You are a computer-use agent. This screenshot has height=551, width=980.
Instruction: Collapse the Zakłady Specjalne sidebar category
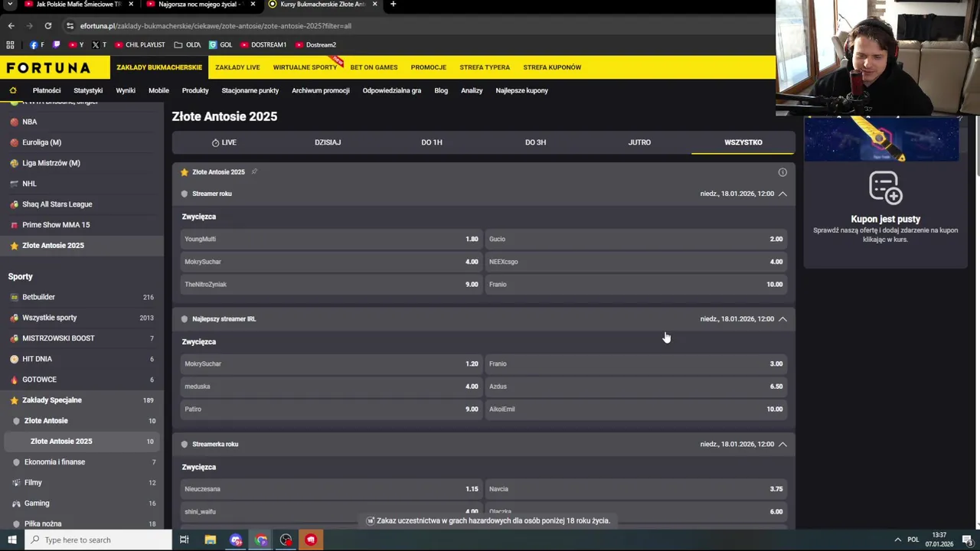(x=82, y=400)
